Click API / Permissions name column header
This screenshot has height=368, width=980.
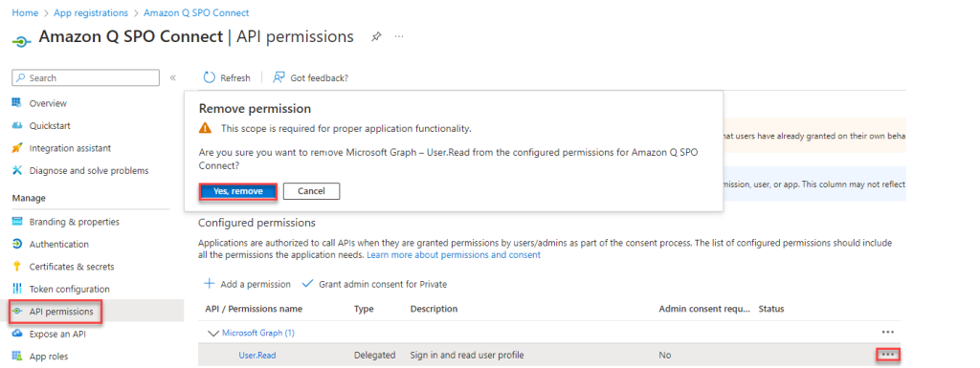(254, 310)
